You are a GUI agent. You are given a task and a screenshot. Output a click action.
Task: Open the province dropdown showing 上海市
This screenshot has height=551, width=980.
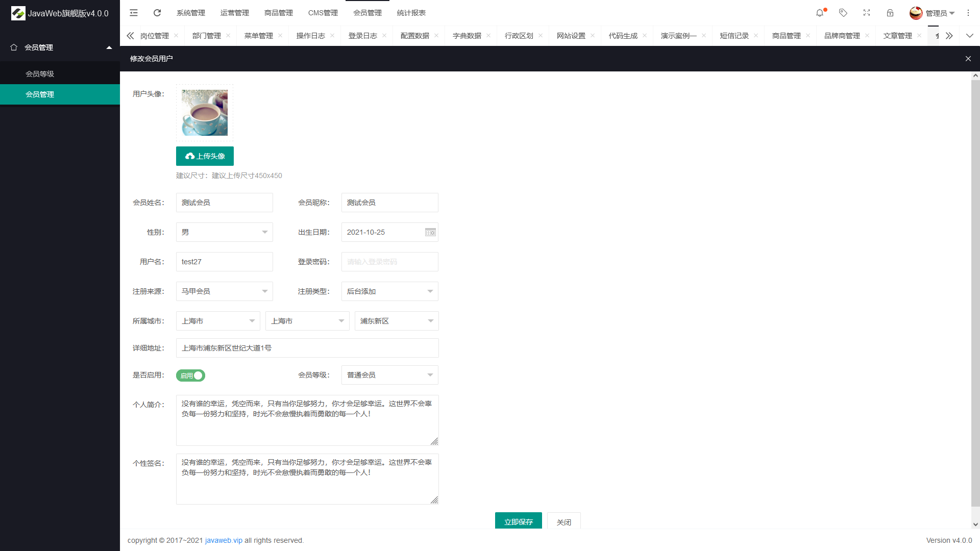click(218, 321)
